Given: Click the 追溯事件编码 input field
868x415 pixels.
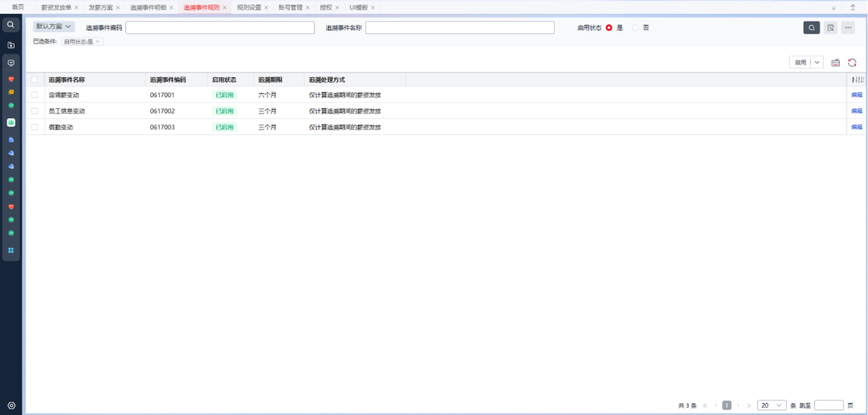Looking at the screenshot, I should 219,27.
